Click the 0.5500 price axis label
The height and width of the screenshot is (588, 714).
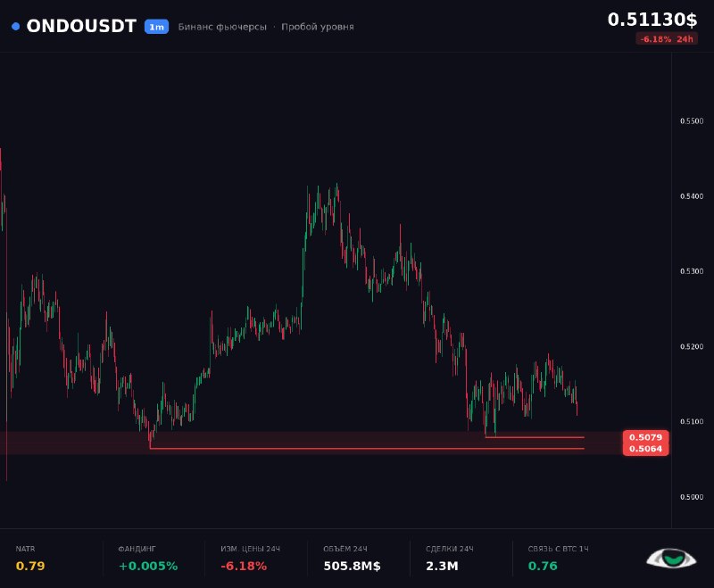tap(692, 121)
